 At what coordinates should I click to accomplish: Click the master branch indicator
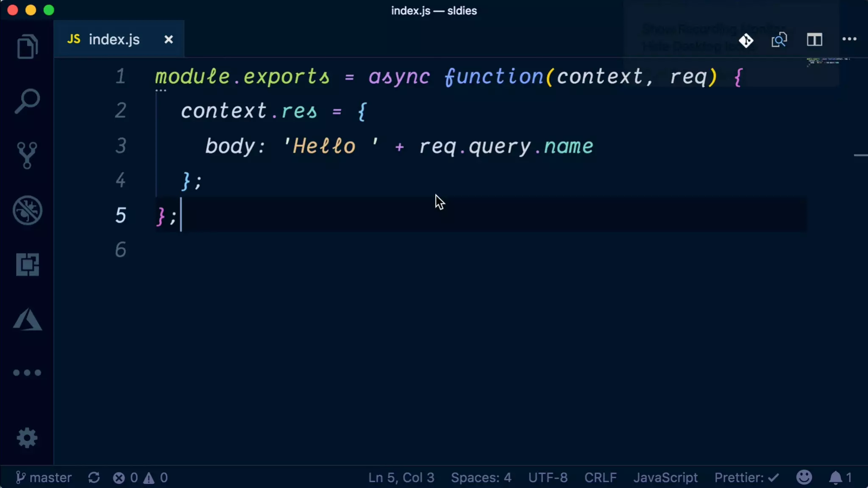pos(44,477)
